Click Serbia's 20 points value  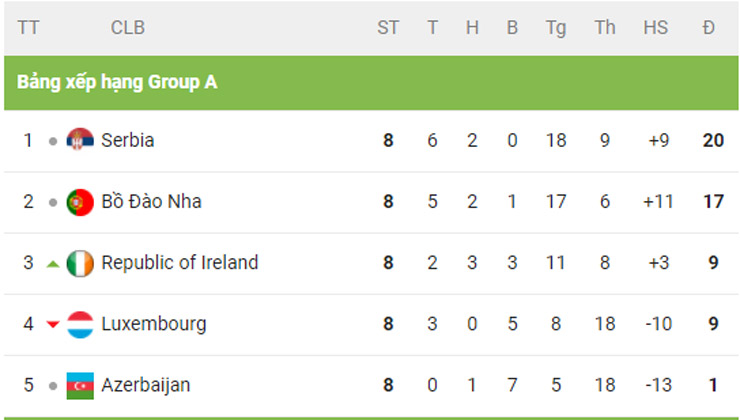tap(712, 141)
